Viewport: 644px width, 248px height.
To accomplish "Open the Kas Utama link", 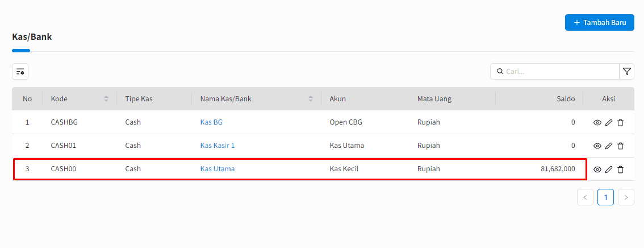I will pyautogui.click(x=218, y=169).
